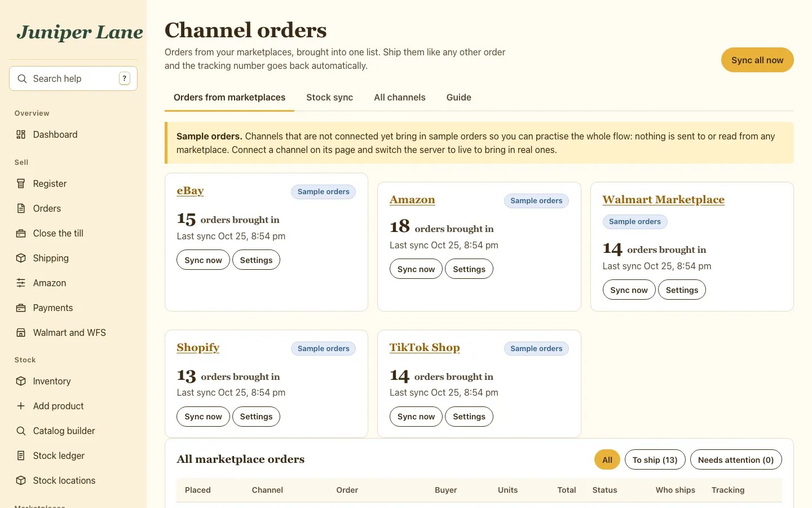Image resolution: width=812 pixels, height=508 pixels.
Task: Click the Sync all now button
Action: [x=757, y=60]
